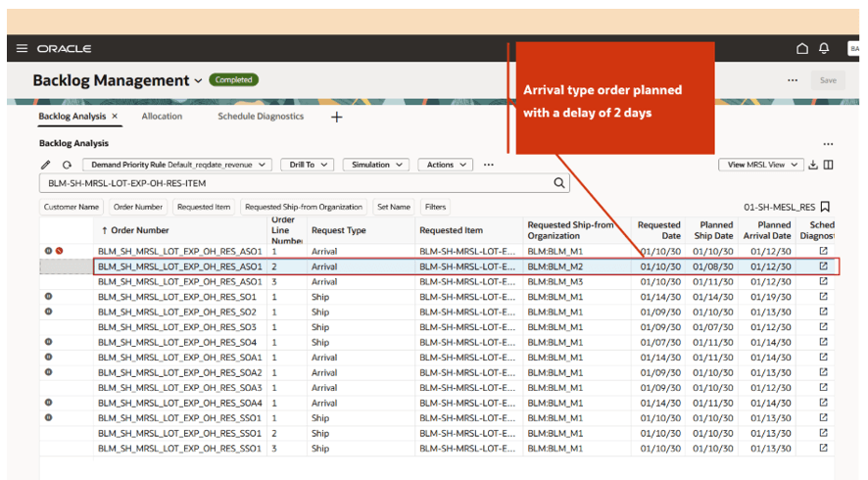Click the pencil edit icon
The image size is (868, 480).
coord(45,165)
